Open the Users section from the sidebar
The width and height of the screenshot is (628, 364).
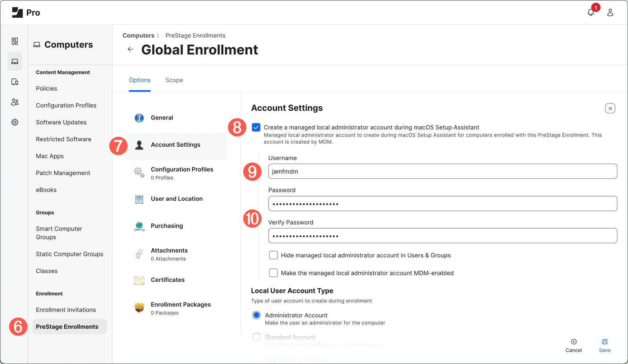pos(15,102)
